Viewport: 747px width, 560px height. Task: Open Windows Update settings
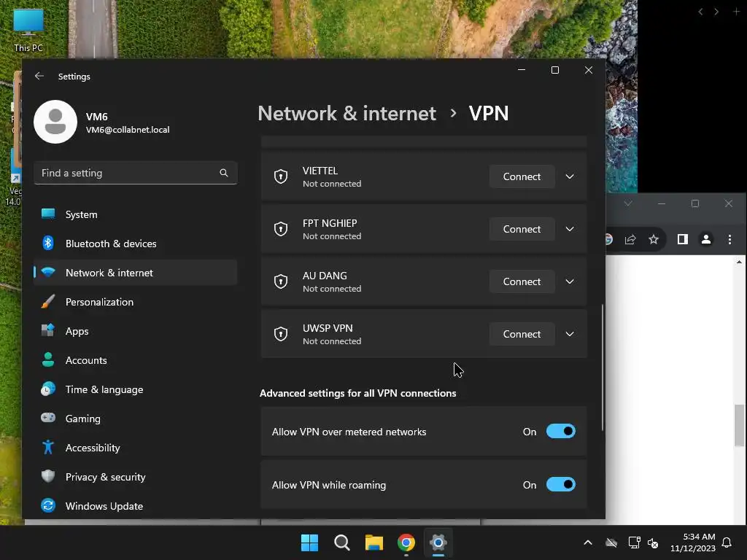pos(135,506)
